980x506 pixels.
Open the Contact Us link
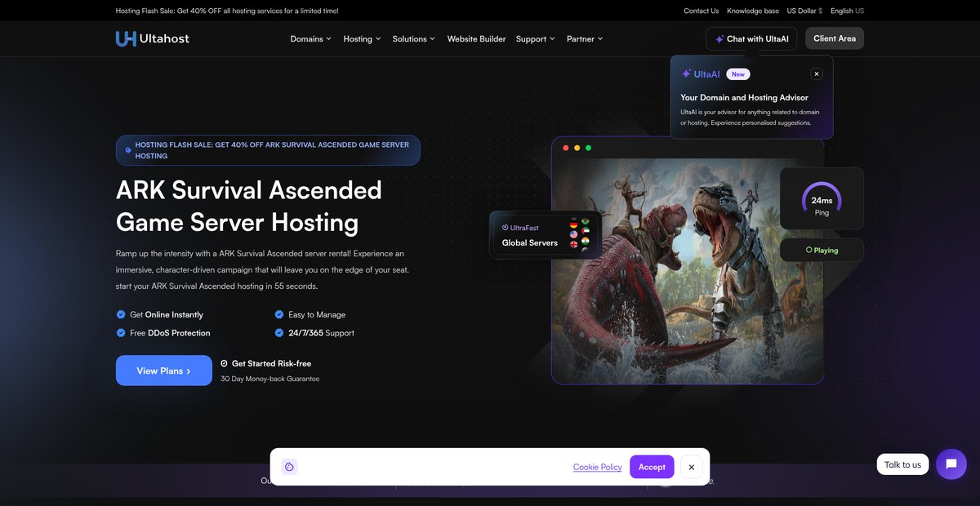(x=702, y=11)
